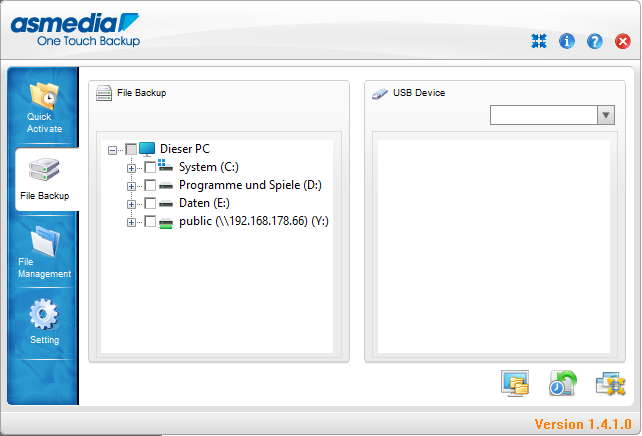Toggle the Dieser PC checkbox
This screenshot has height=436, width=642.
[x=131, y=149]
